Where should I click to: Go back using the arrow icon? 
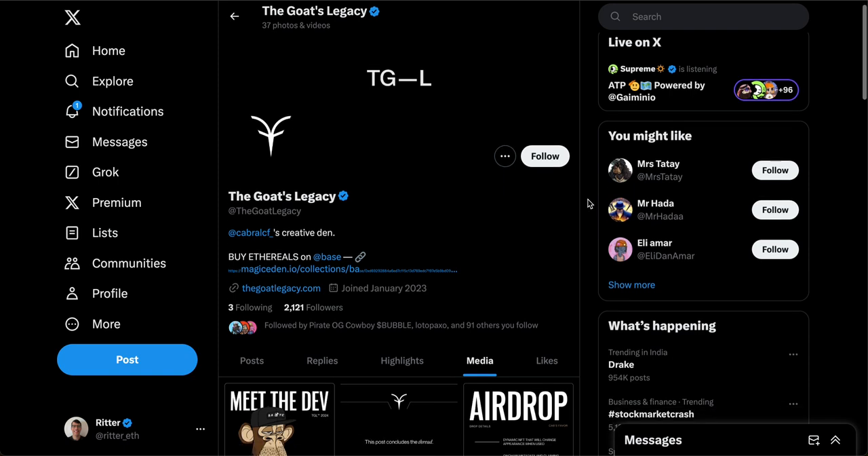coord(235,16)
